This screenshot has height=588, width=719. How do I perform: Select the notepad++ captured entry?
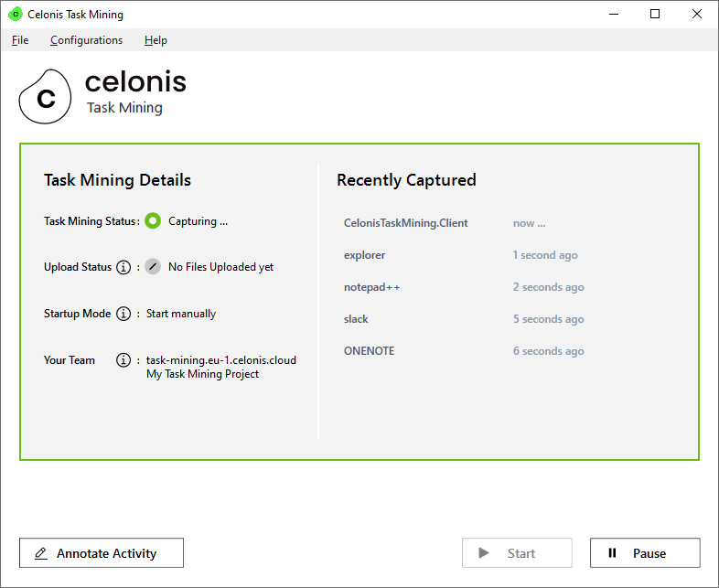372,287
